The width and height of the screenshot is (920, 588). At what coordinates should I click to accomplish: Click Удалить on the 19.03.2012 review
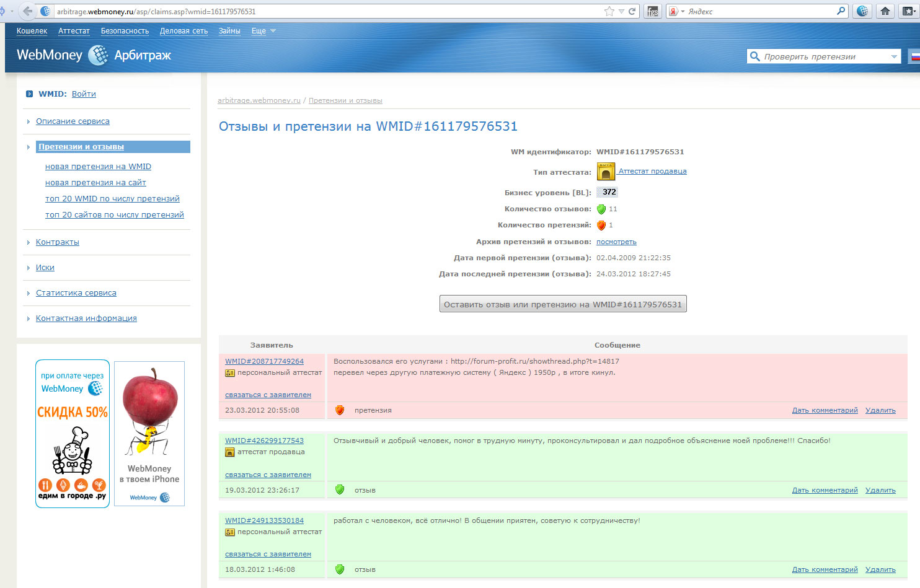pyautogui.click(x=880, y=490)
